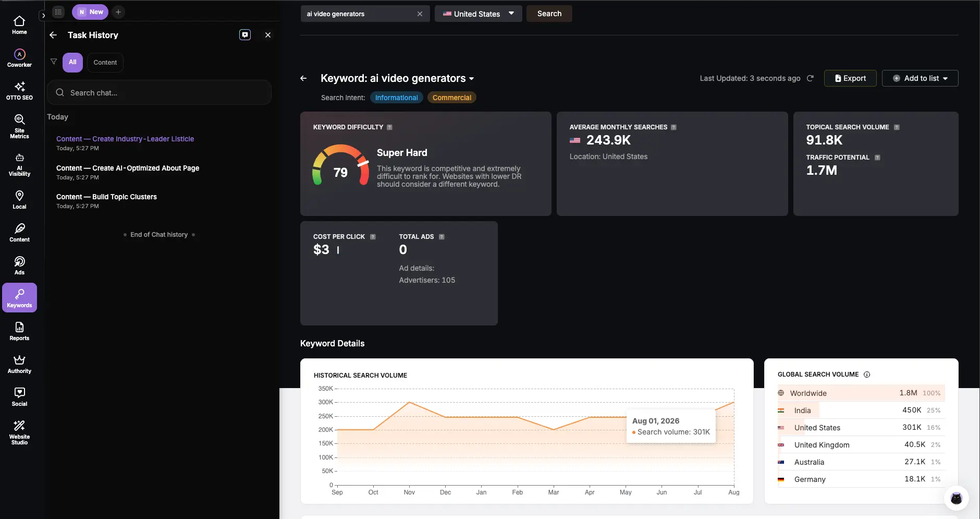Clear the ai video generators search field
The image size is (980, 519).
pos(420,14)
